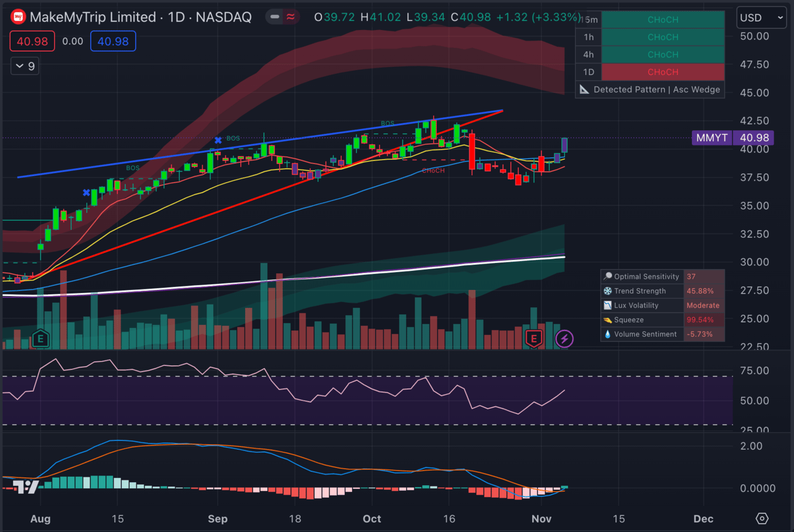
Task: Click the MakeMyTrip Limited symbol title
Action: tap(93, 17)
